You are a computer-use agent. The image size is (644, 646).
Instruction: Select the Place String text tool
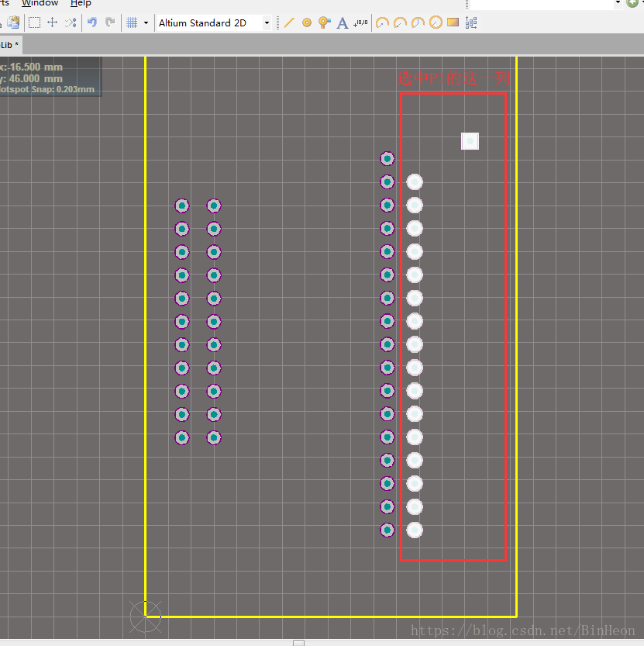tap(343, 22)
